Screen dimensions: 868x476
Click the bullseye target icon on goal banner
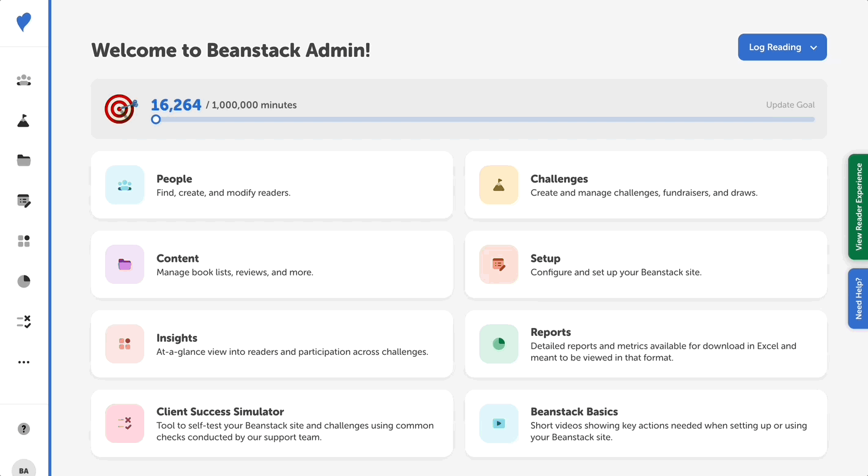(120, 109)
